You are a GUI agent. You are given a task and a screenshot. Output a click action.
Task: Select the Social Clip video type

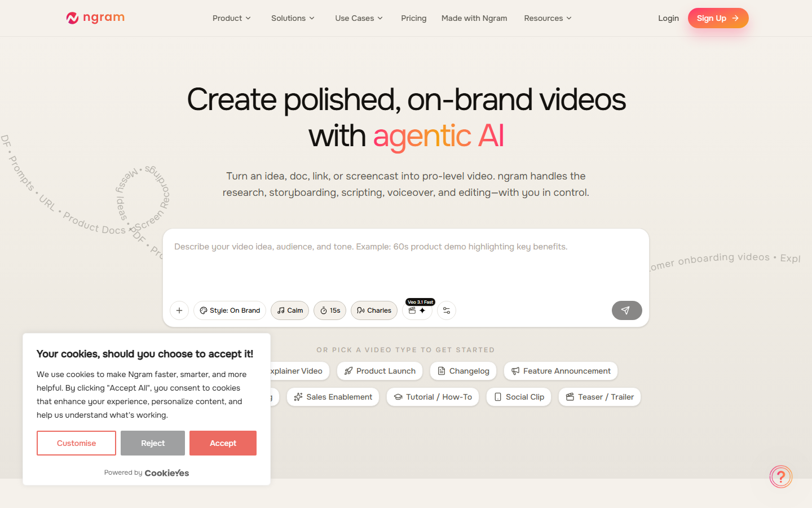click(519, 397)
